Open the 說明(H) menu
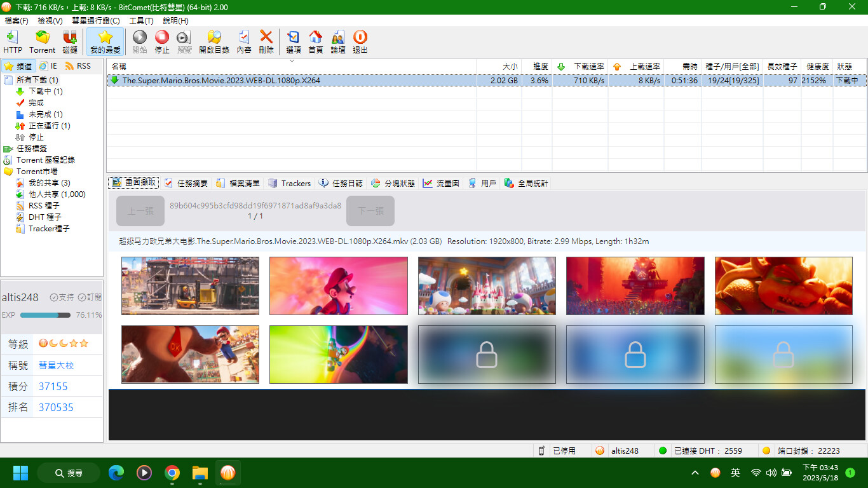 coord(175,21)
